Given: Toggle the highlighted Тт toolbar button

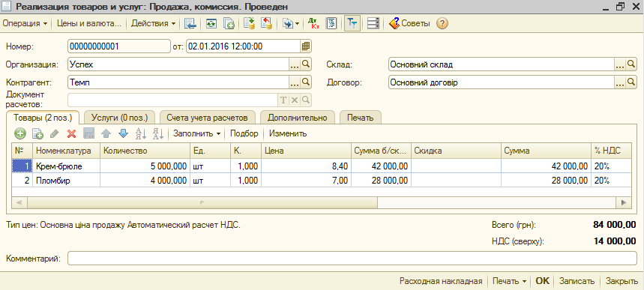Looking at the screenshot, I should [x=352, y=23].
